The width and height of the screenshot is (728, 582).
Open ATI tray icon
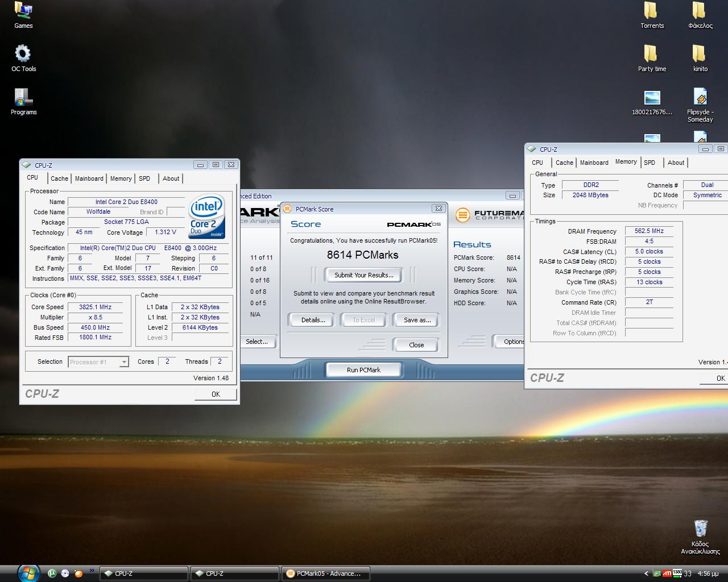pos(667,573)
